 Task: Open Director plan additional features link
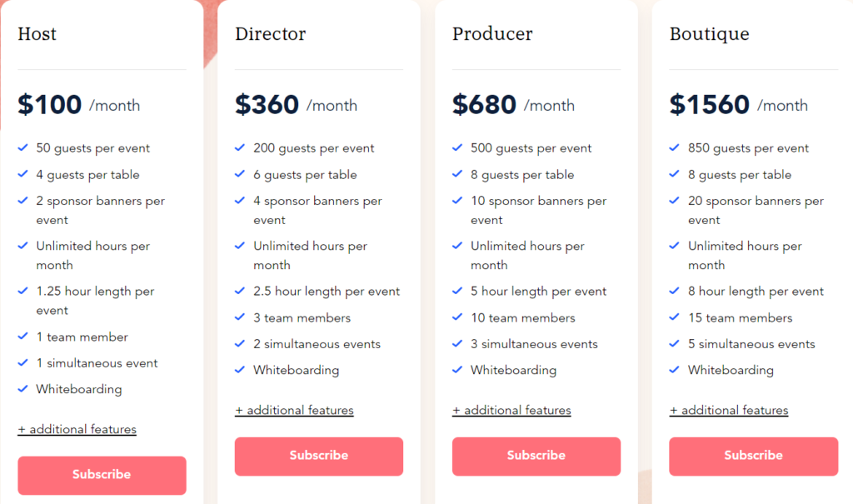[294, 411]
